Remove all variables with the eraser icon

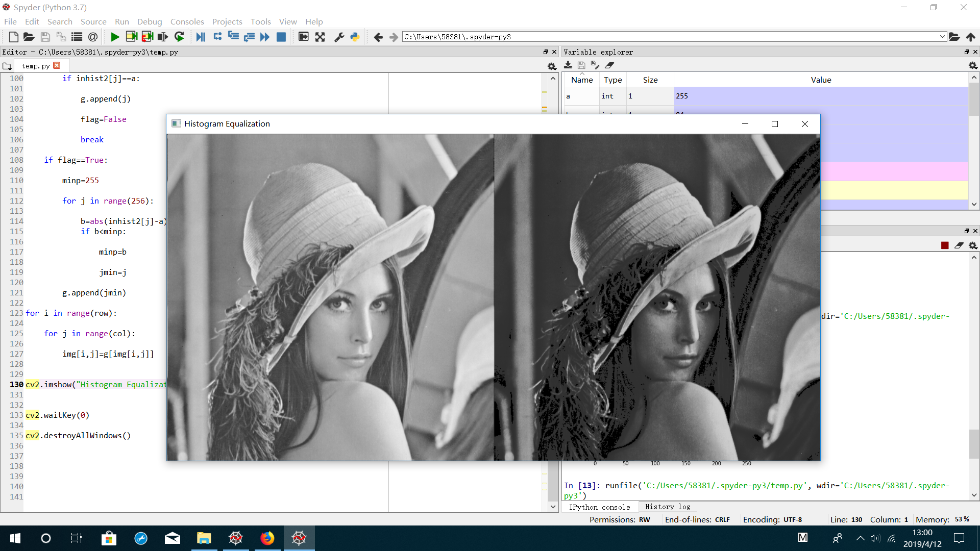tap(609, 65)
